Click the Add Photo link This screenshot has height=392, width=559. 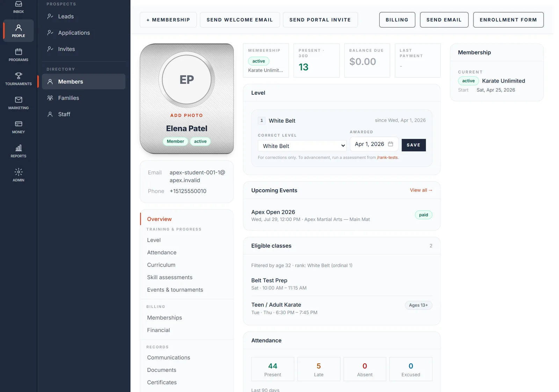point(187,115)
